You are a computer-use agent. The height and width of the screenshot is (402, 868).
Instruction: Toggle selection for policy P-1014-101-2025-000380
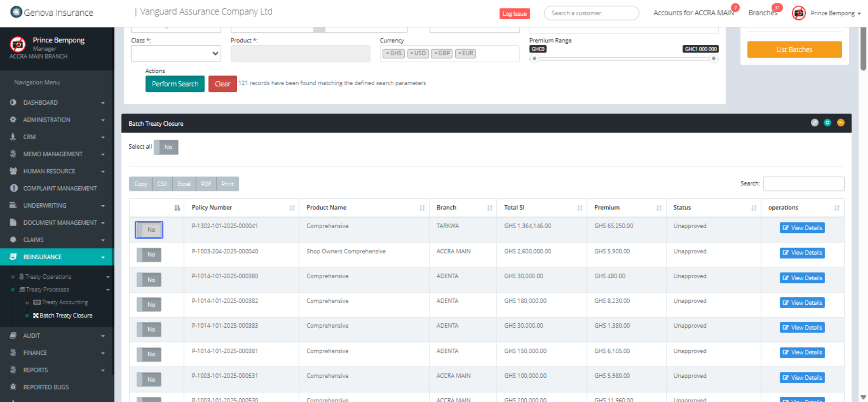149,280
